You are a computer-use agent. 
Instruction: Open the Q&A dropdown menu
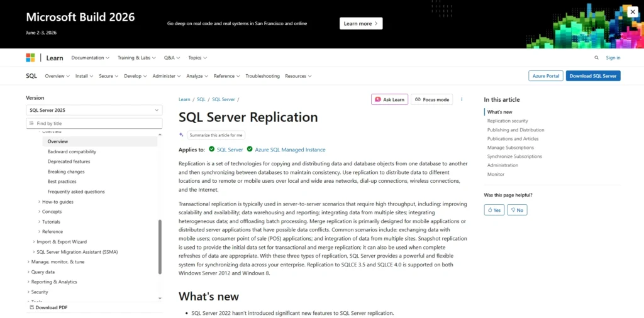[x=172, y=58]
